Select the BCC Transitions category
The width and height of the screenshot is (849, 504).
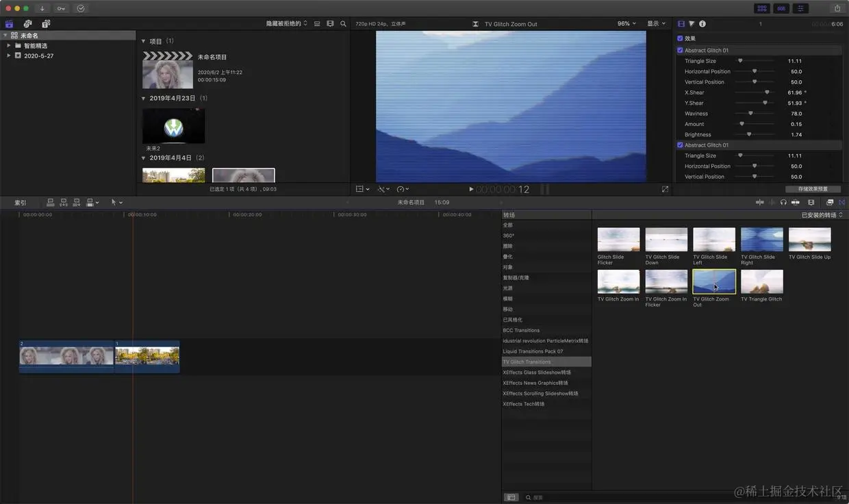546,330
